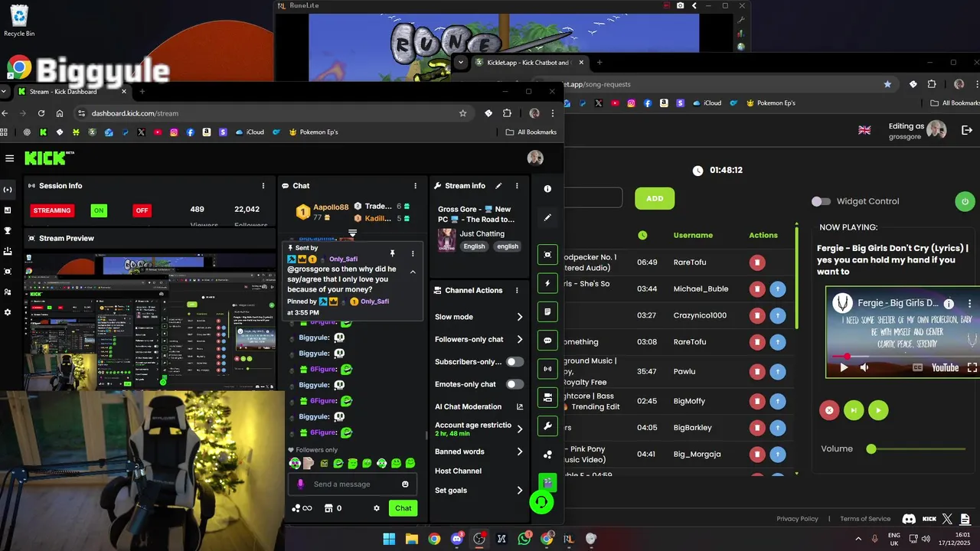Click green Chat send button

point(403,508)
